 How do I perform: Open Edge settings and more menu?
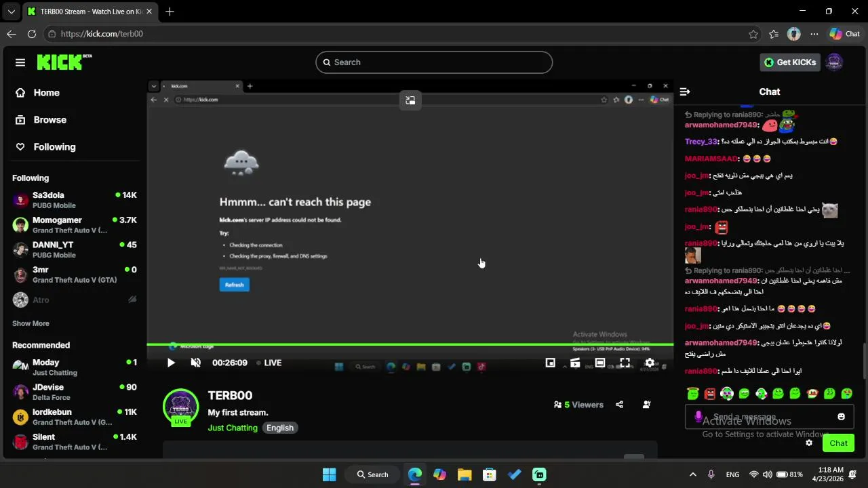coord(814,34)
